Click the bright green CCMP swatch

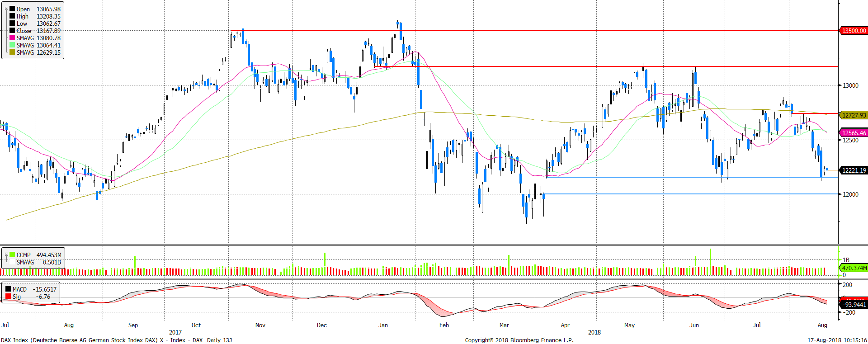coord(12,254)
